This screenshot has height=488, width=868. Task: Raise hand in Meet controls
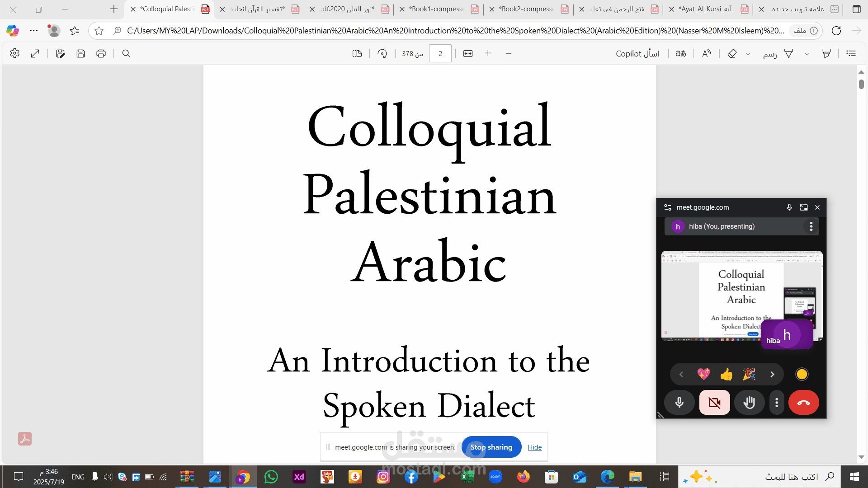749,402
